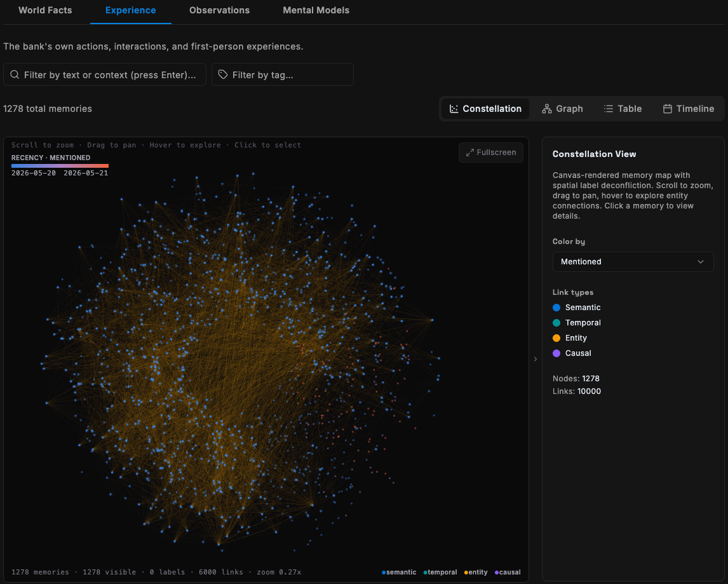The height and width of the screenshot is (584, 728).
Task: Toggle Entity link type
Action: pos(570,338)
